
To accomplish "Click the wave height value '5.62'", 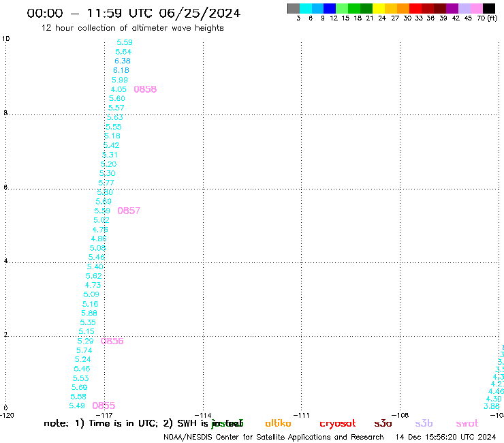I will [x=94, y=276].
